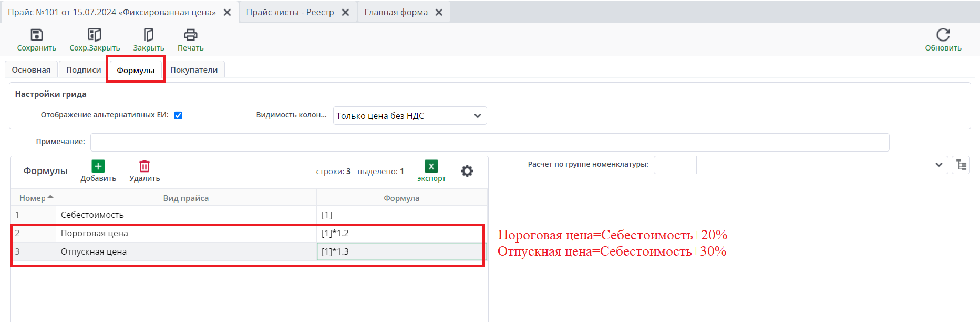Open column visibility dropdown

pyautogui.click(x=410, y=116)
